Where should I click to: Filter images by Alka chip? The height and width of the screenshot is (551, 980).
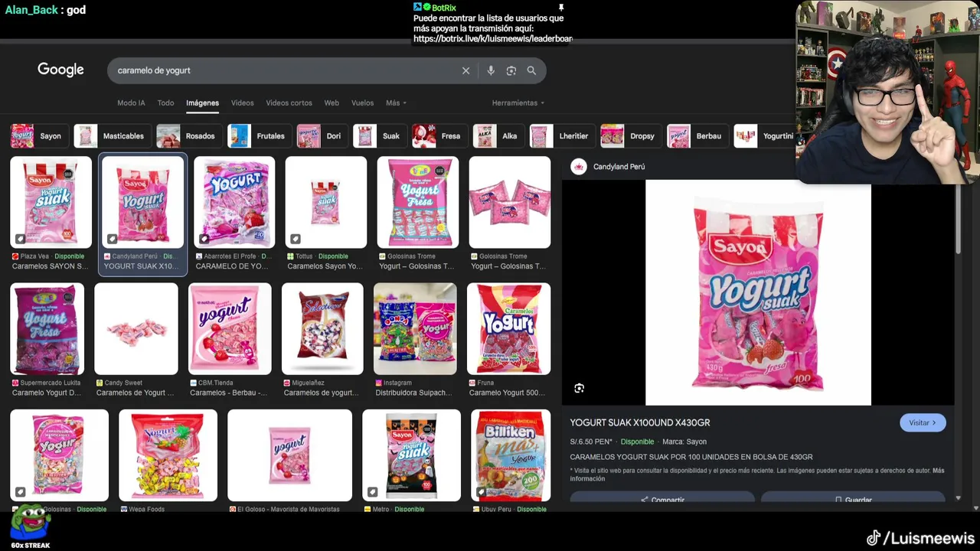point(498,136)
